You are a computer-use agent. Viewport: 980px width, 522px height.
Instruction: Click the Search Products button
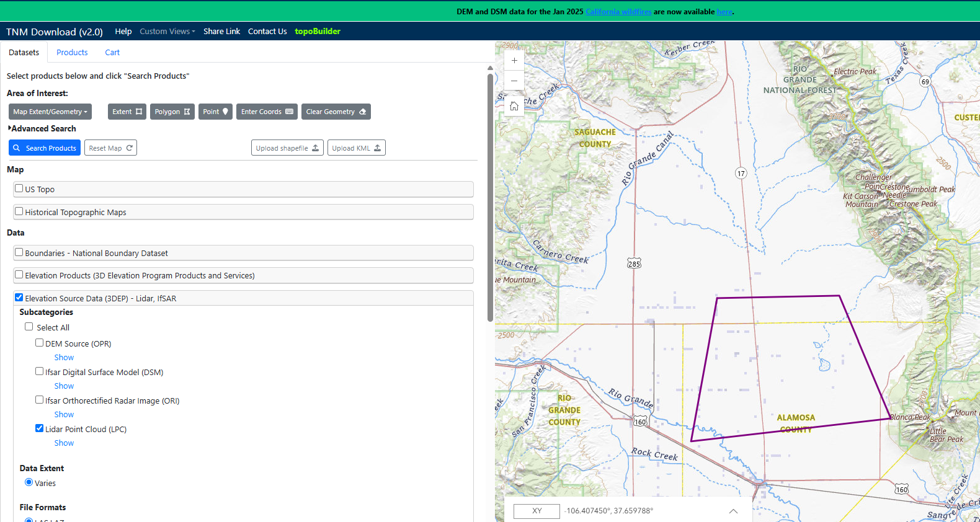pos(45,148)
